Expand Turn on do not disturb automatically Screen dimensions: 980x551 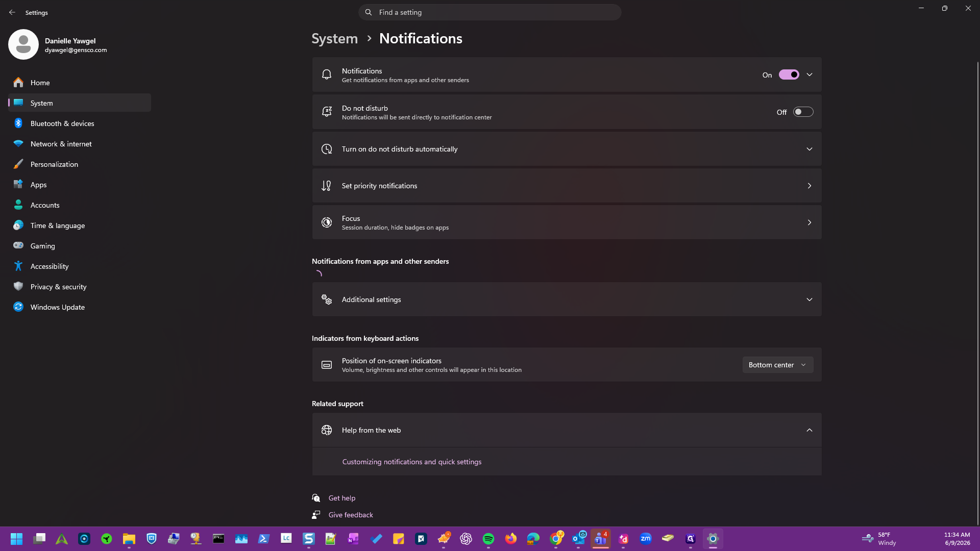(567, 149)
